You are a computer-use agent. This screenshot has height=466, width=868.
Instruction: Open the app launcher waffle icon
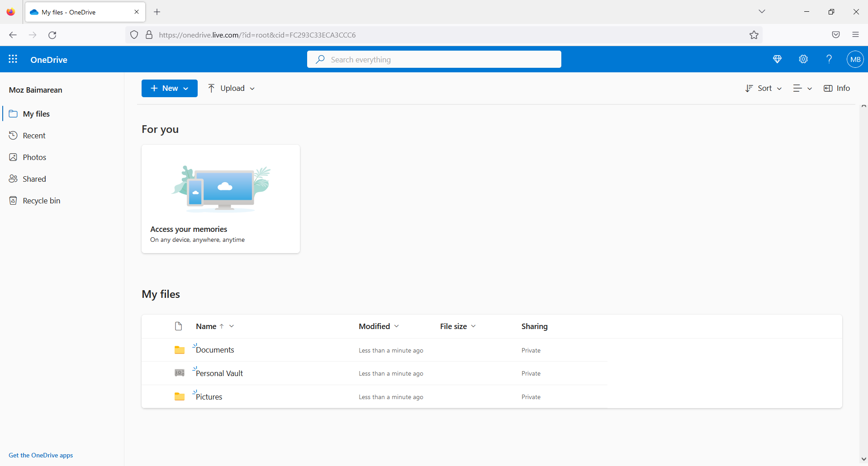pos(13,59)
